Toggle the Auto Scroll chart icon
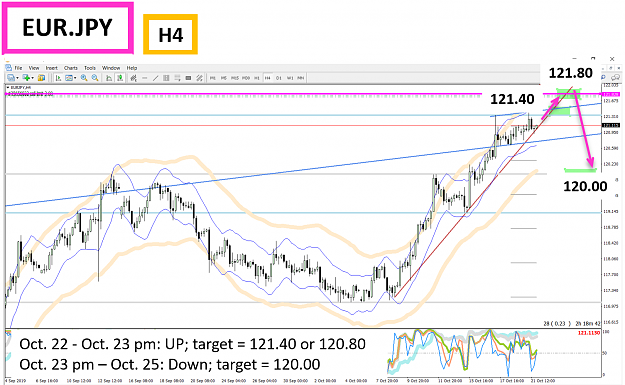The height and width of the screenshot is (385, 625). (58, 78)
